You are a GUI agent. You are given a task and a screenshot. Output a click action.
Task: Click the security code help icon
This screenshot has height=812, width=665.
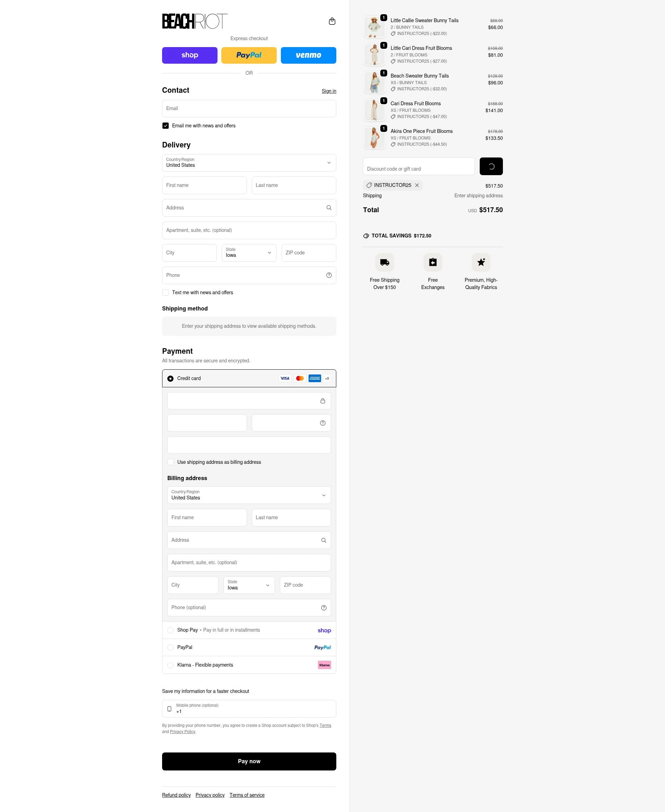(x=322, y=423)
